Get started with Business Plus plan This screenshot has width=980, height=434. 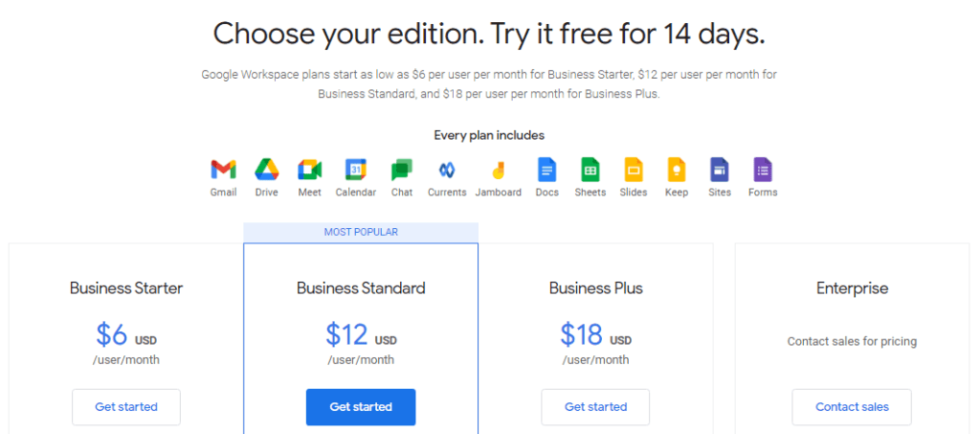click(595, 407)
